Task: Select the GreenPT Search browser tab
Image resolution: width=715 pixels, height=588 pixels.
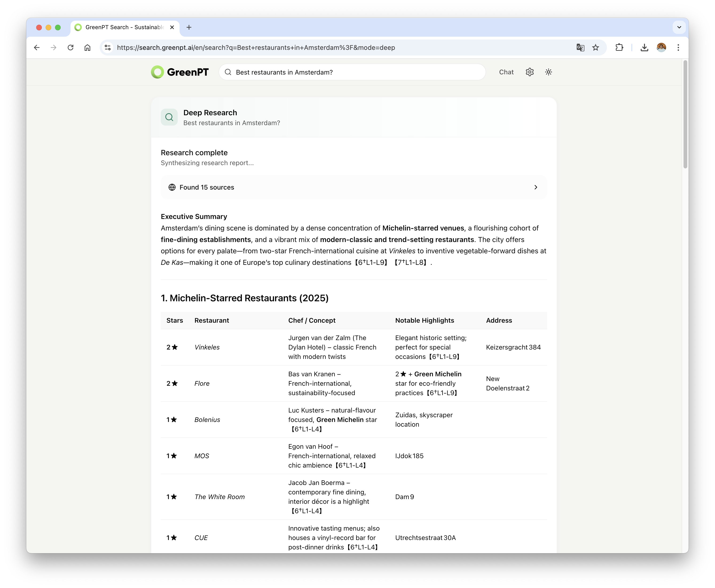Action: point(118,28)
